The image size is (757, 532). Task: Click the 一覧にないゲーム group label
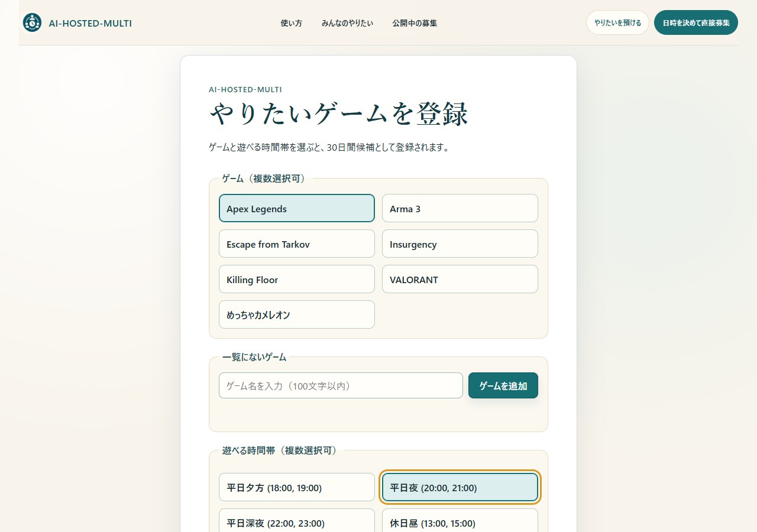[254, 356]
